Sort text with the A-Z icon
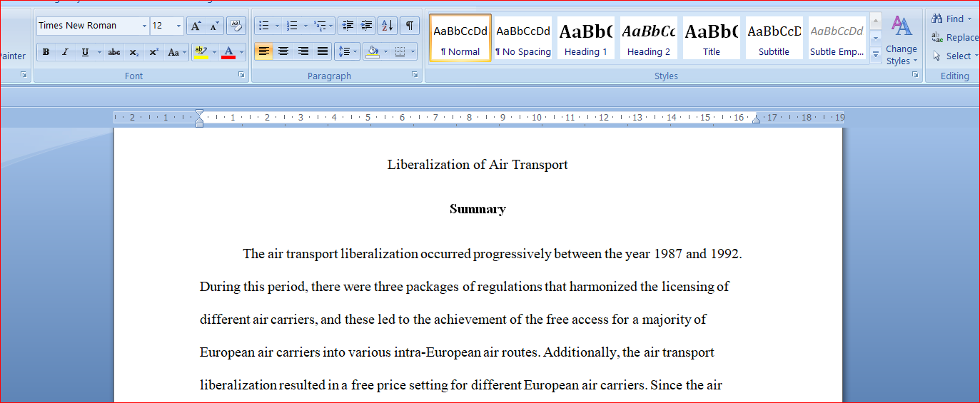 point(387,26)
